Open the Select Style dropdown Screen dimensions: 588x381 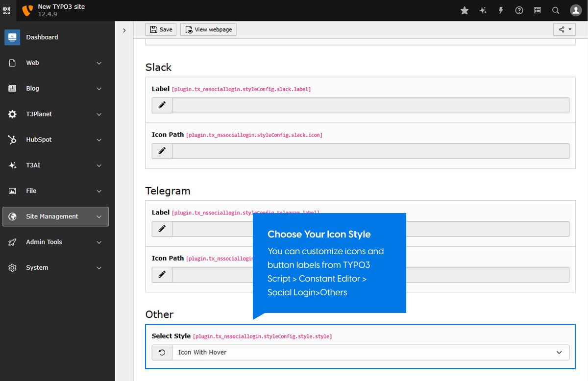point(370,352)
